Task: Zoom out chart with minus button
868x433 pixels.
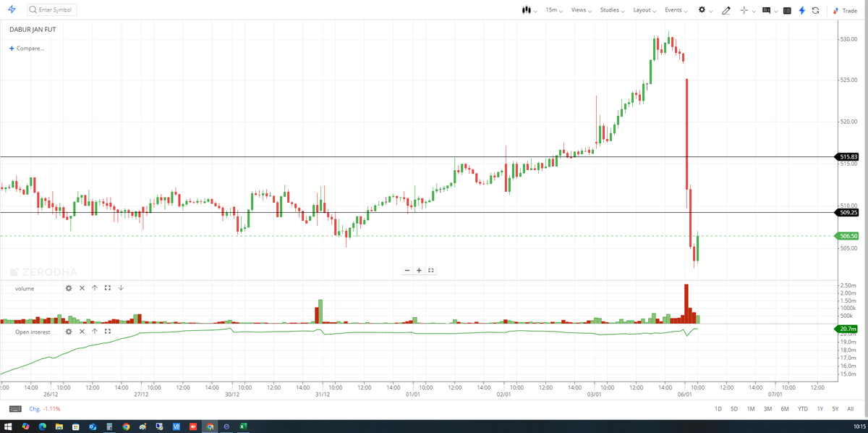Action: (x=407, y=270)
